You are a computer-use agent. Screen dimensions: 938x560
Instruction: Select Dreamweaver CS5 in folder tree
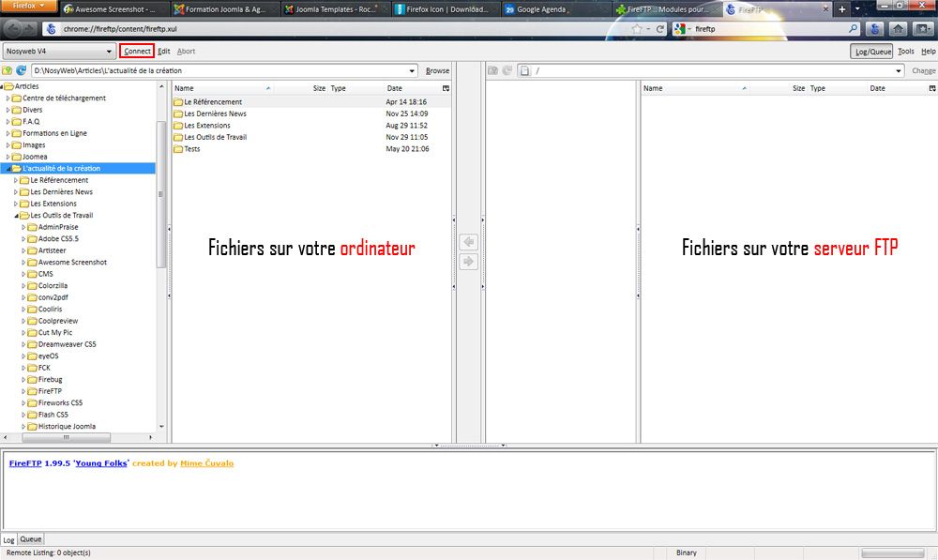pyautogui.click(x=67, y=344)
